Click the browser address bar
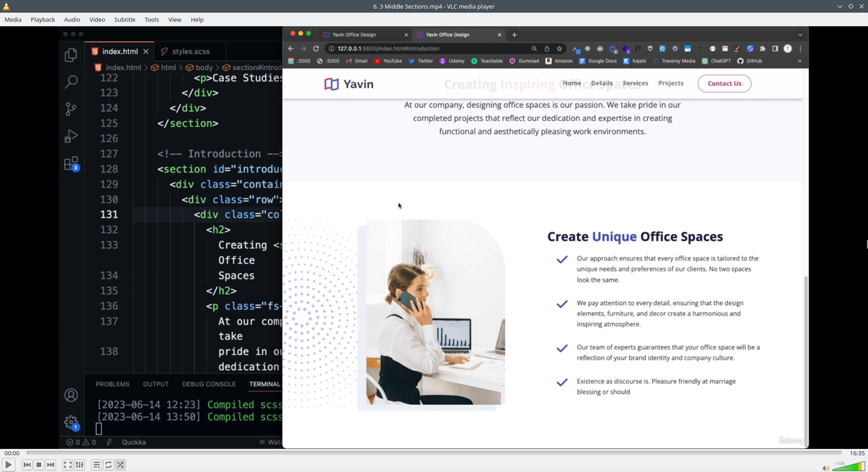The height and width of the screenshot is (472, 868). pos(429,48)
